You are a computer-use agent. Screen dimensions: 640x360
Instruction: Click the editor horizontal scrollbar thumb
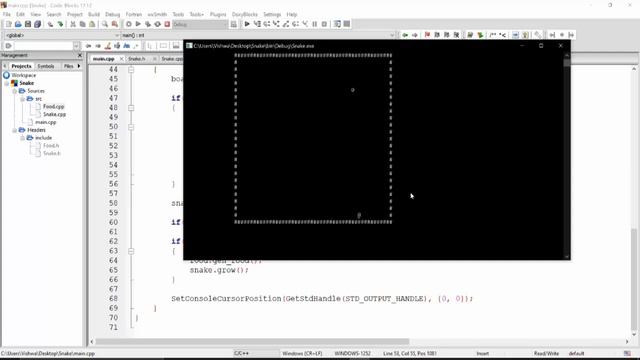(252, 342)
